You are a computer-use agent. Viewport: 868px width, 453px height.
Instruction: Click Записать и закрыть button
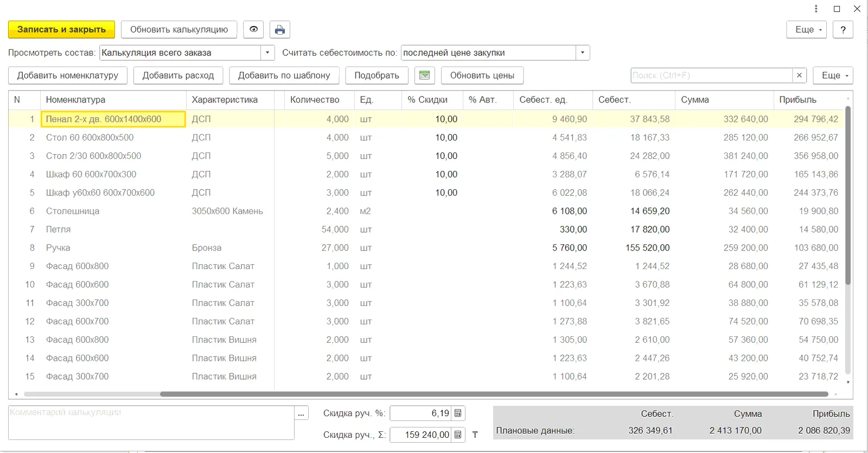[x=61, y=29]
